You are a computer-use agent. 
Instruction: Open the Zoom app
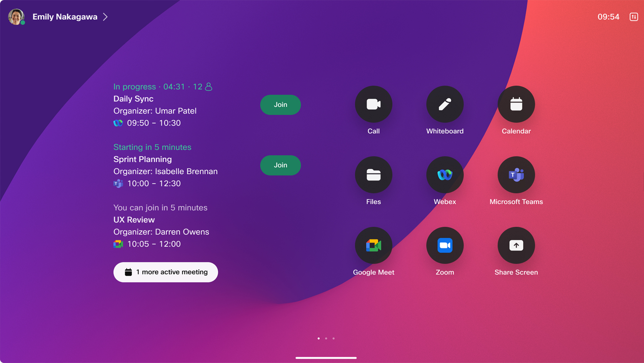[444, 245]
